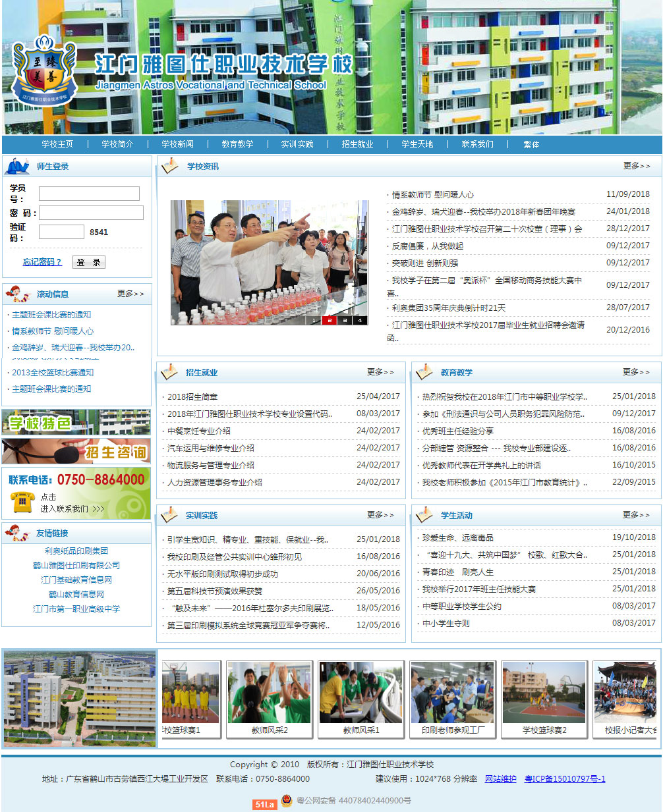Image resolution: width=663 pixels, height=812 pixels.
Task: Open the 招生咨询 banner
Action: click(x=76, y=451)
